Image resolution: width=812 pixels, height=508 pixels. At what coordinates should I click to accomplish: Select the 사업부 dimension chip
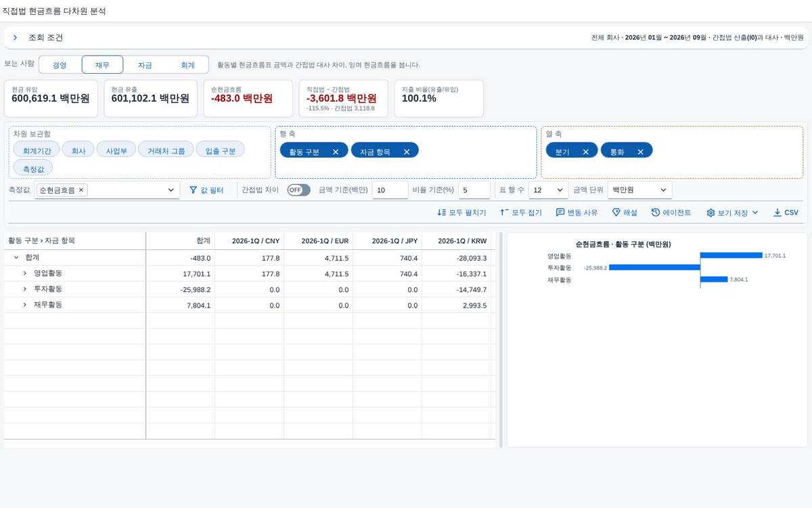tap(116, 150)
